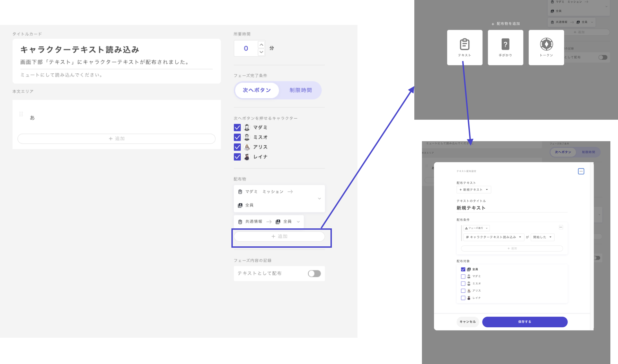Open the 開始した condition dropdown
This screenshot has width=618, height=364.
542,237
